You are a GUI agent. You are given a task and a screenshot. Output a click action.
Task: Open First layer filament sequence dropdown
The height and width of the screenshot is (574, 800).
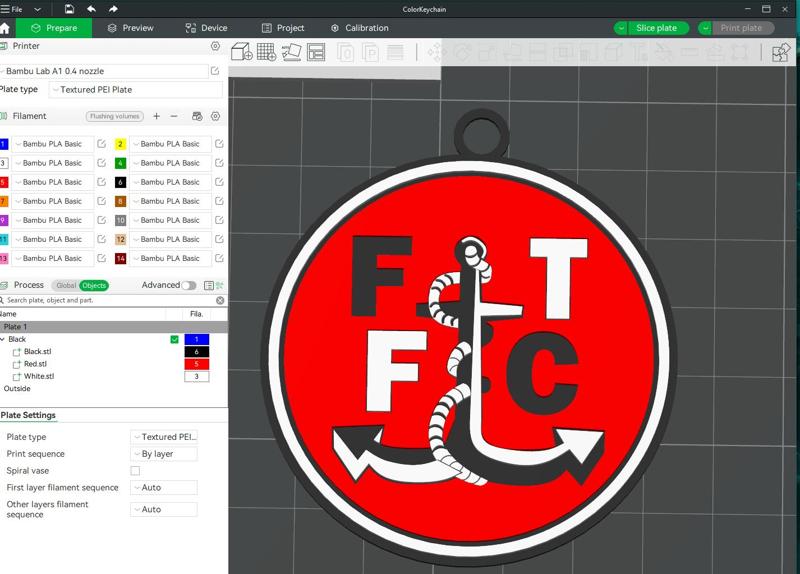coord(164,487)
